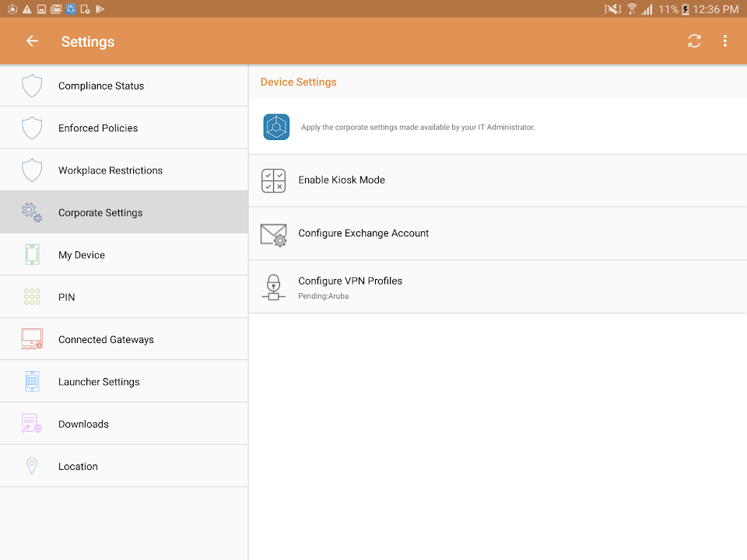Click the Compliance Status shield icon
Image resolution: width=747 pixels, height=560 pixels.
(x=32, y=86)
